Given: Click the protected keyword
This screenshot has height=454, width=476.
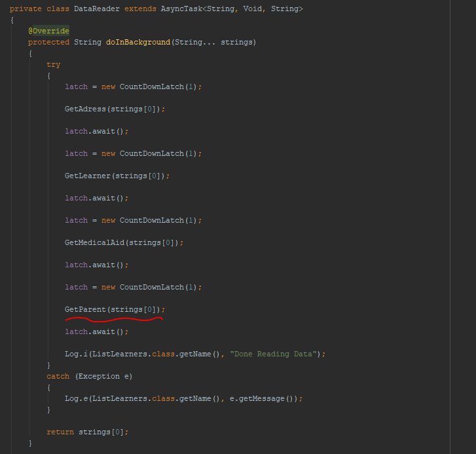Looking at the screenshot, I should pos(49,42).
